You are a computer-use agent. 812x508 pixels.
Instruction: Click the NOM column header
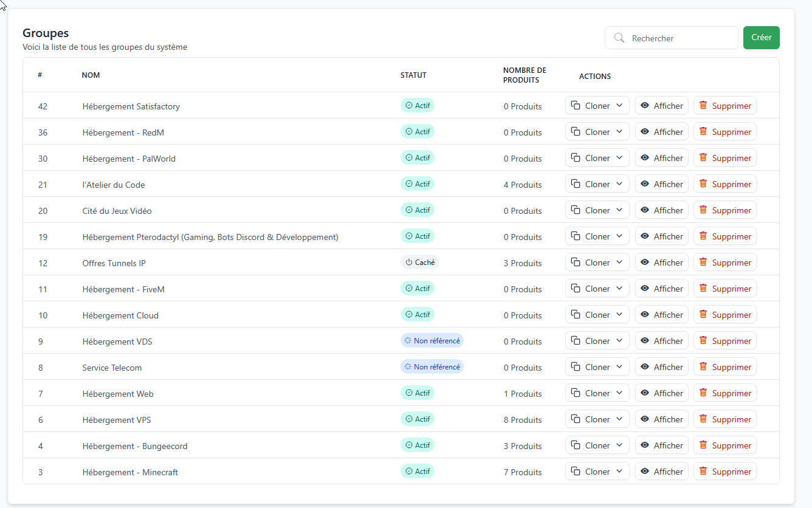(91, 75)
